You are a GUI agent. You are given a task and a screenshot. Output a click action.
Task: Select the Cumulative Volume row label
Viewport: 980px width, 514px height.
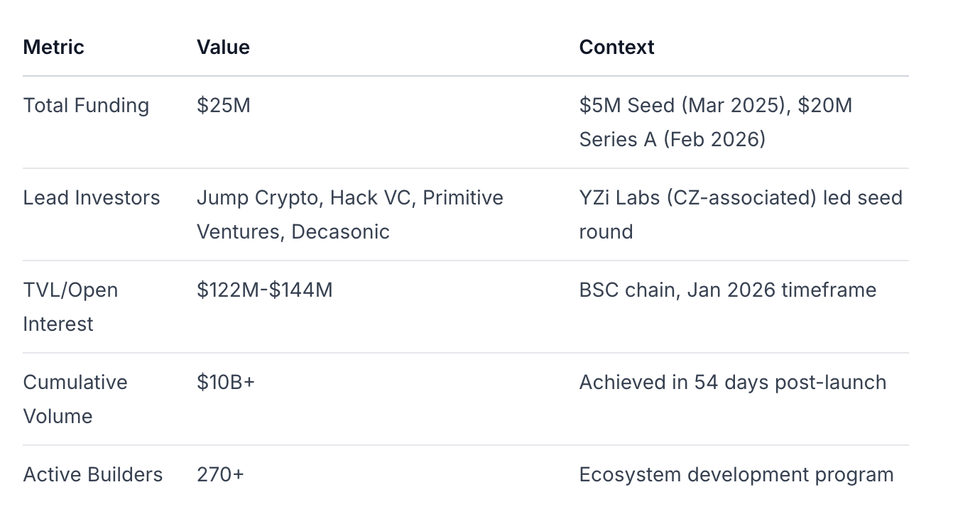click(75, 399)
